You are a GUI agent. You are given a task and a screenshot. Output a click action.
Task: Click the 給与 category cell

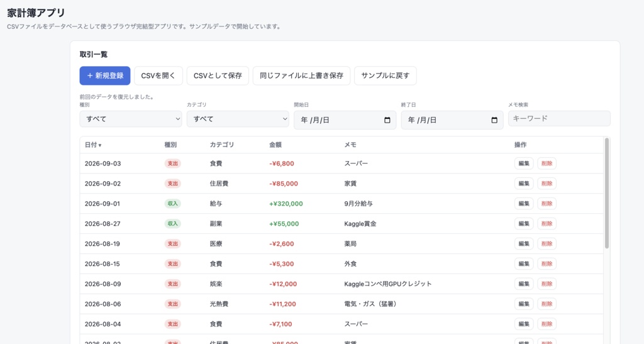(216, 204)
